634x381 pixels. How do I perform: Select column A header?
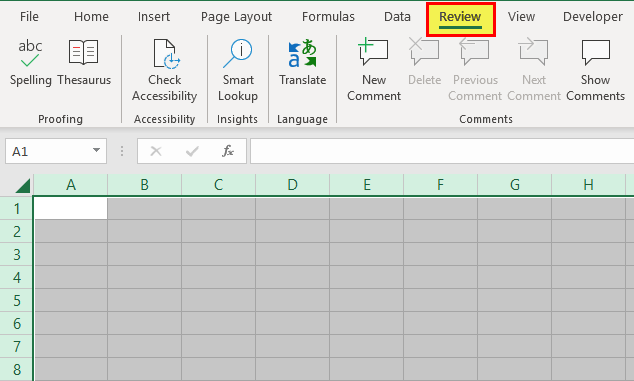coord(71,185)
